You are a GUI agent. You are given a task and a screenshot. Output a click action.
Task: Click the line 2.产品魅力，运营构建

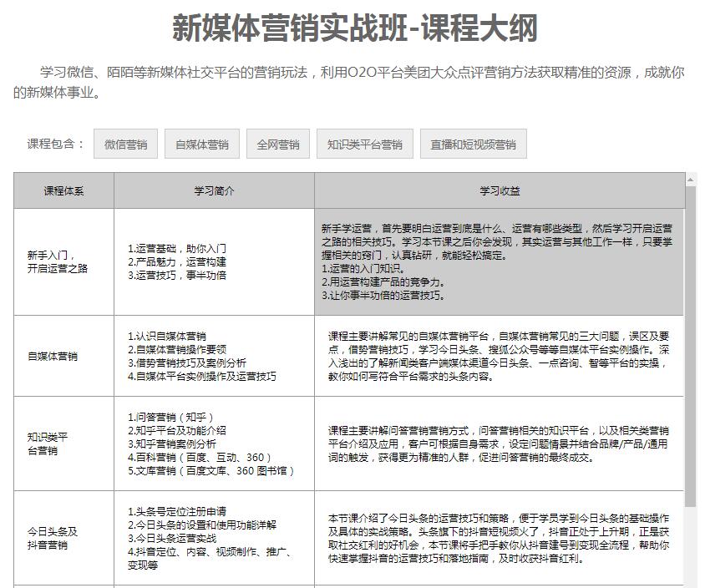(x=177, y=261)
